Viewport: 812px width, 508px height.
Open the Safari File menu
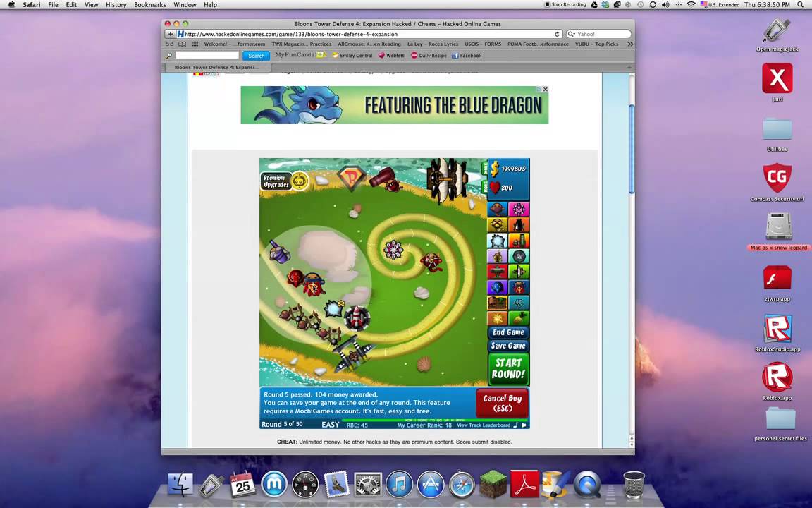click(53, 5)
